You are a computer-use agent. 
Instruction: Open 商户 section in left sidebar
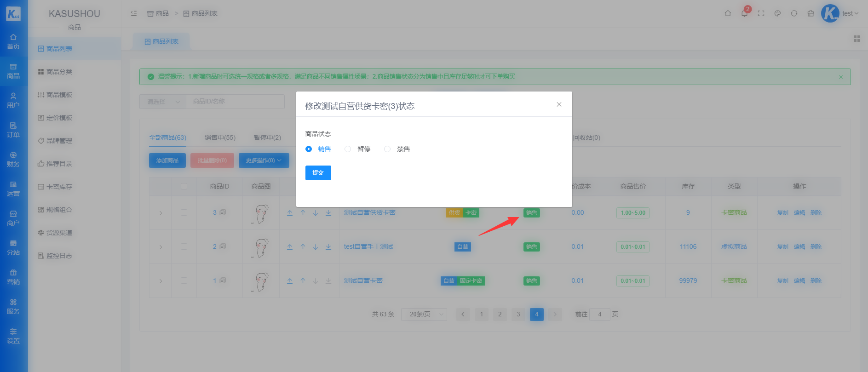coord(13,218)
